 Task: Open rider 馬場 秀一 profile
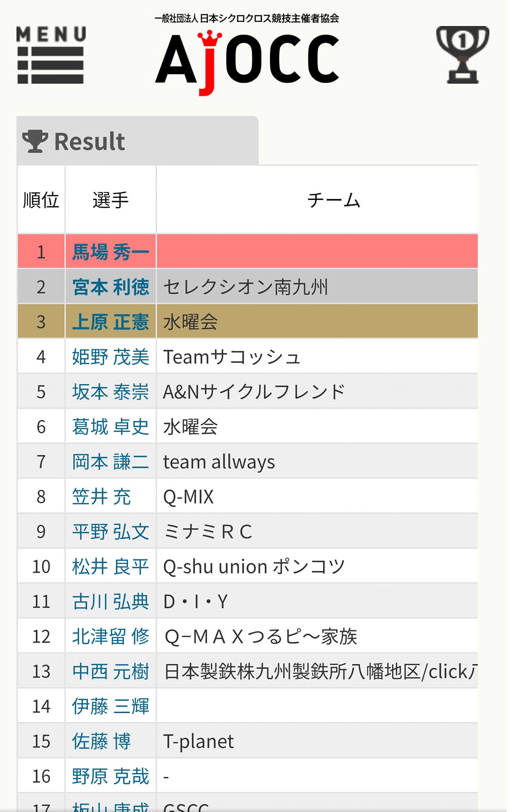click(110, 252)
